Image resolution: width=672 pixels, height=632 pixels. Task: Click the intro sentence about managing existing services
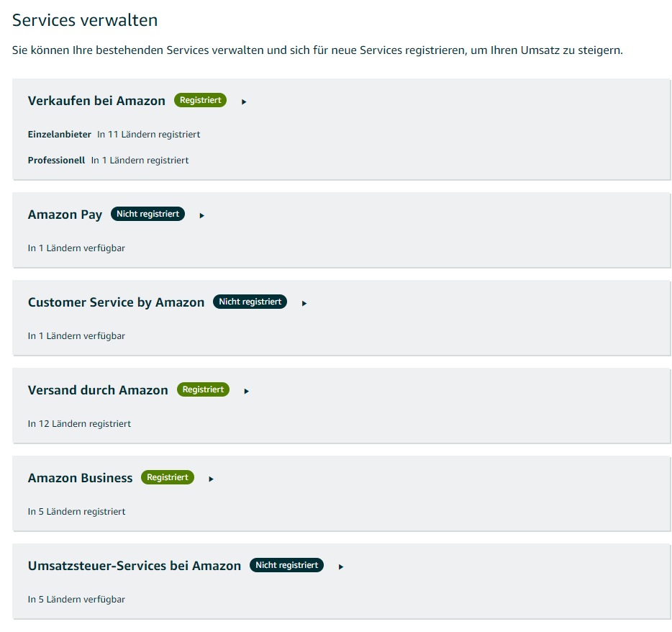pyautogui.click(x=317, y=50)
